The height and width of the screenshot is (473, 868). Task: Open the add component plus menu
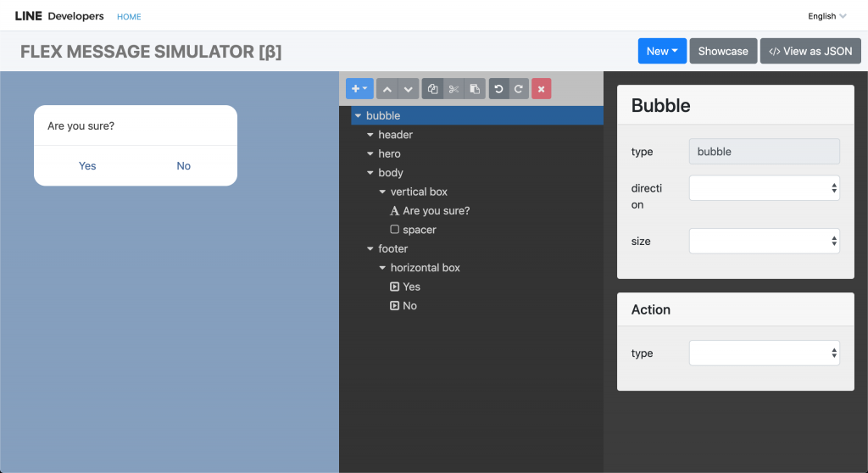click(359, 89)
